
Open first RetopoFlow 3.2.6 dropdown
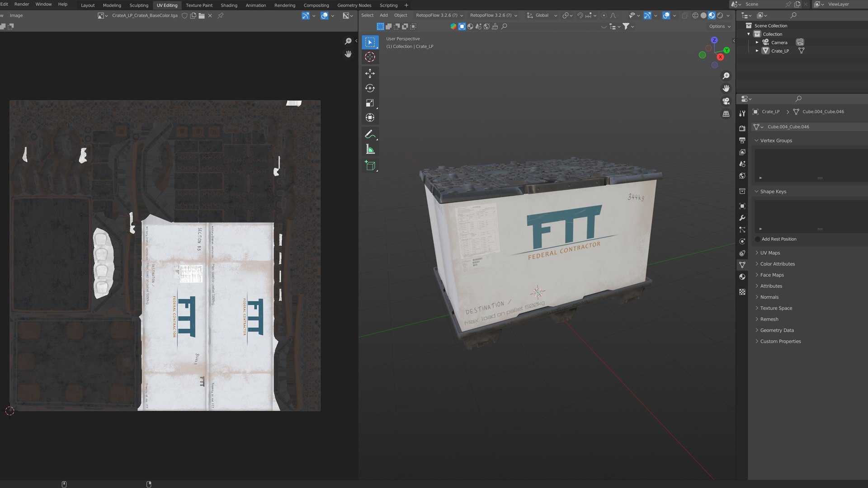tap(439, 15)
